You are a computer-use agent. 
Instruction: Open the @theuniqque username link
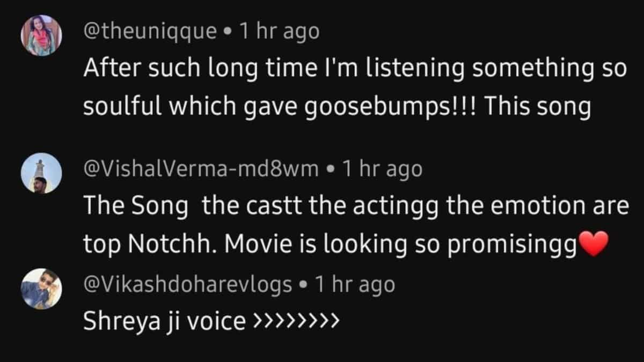[x=150, y=32]
